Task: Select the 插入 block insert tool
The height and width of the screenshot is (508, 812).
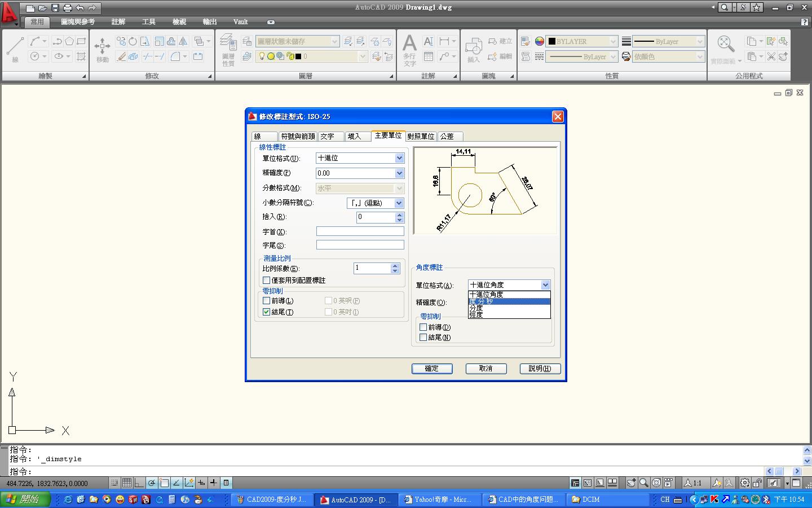Action: [x=474, y=45]
